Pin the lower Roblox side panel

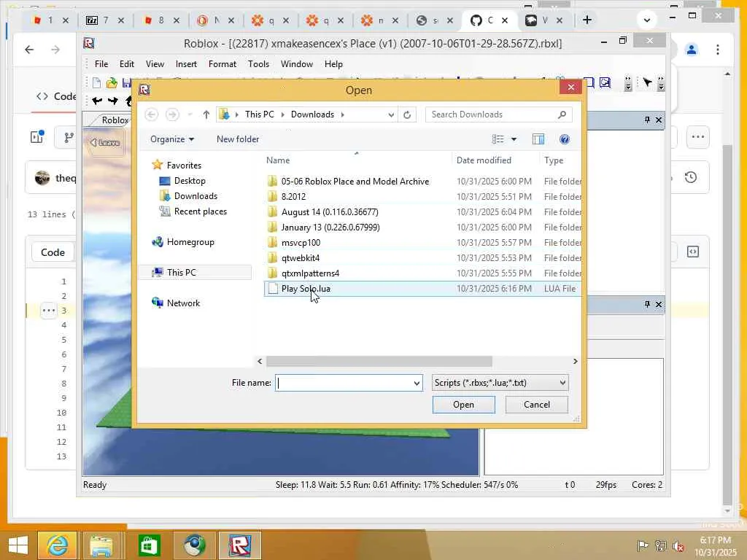pyautogui.click(x=647, y=304)
